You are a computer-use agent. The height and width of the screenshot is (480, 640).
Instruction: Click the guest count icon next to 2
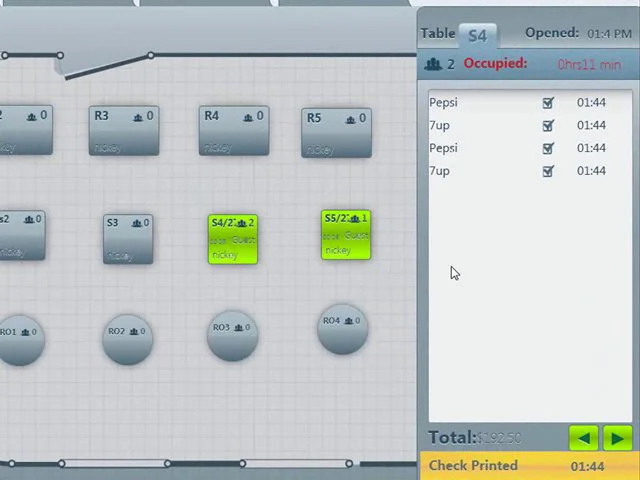[433, 64]
